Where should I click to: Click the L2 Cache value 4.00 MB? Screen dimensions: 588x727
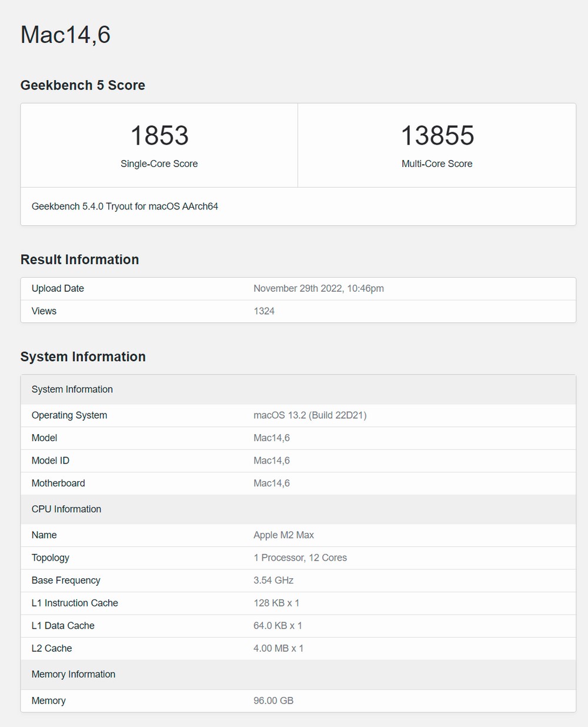click(x=278, y=648)
